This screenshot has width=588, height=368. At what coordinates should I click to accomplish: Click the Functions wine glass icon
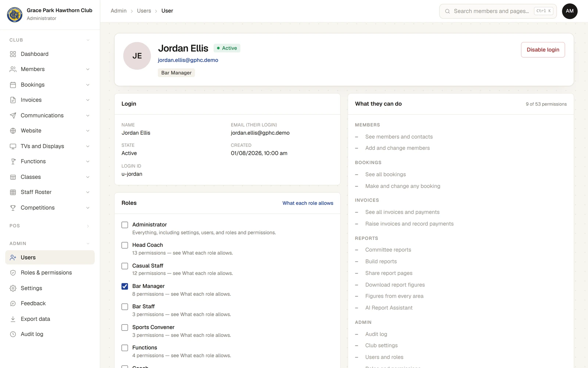coord(13,162)
